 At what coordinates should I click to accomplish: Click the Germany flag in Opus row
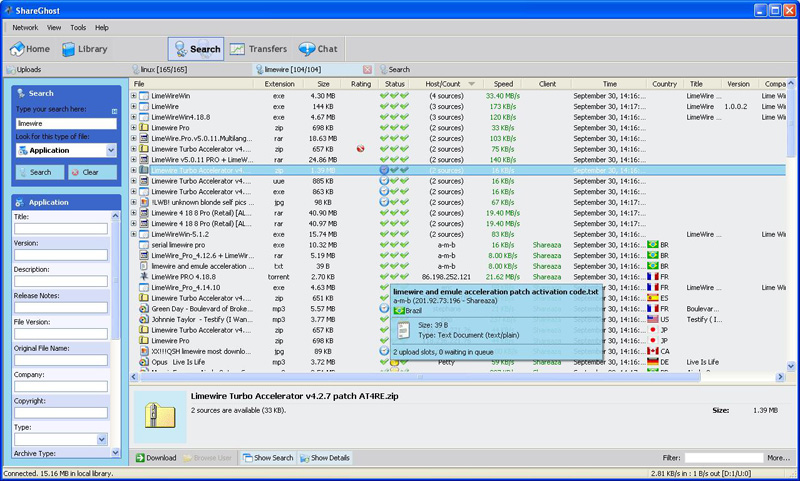[653, 362]
